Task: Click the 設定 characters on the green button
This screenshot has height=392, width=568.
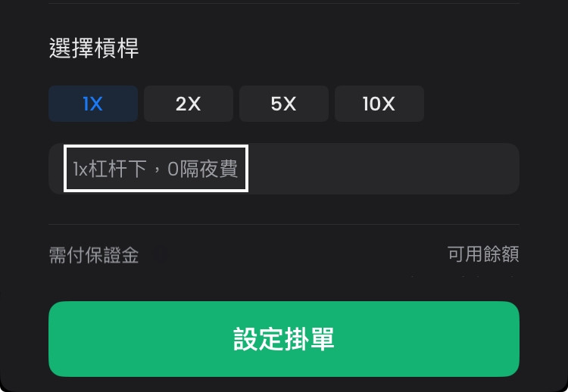Action: (x=258, y=339)
